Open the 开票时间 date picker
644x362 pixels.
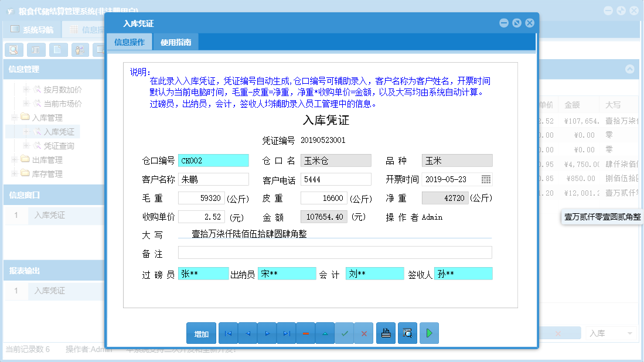[x=486, y=179]
